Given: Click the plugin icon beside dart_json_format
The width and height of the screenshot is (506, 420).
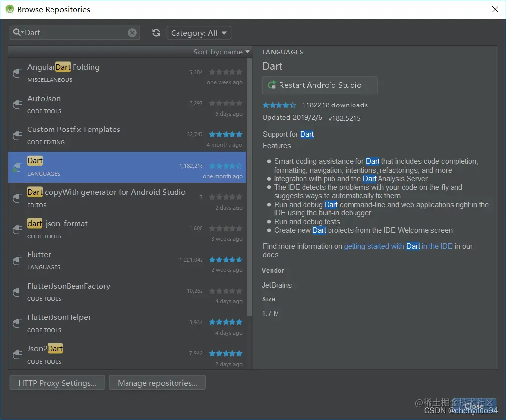Looking at the screenshot, I should [x=17, y=230].
